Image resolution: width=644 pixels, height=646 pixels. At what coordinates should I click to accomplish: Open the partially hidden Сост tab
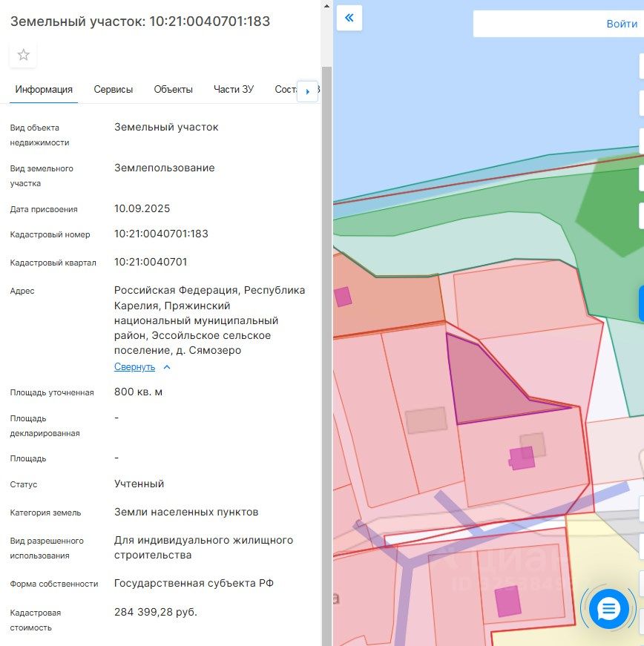tap(285, 90)
